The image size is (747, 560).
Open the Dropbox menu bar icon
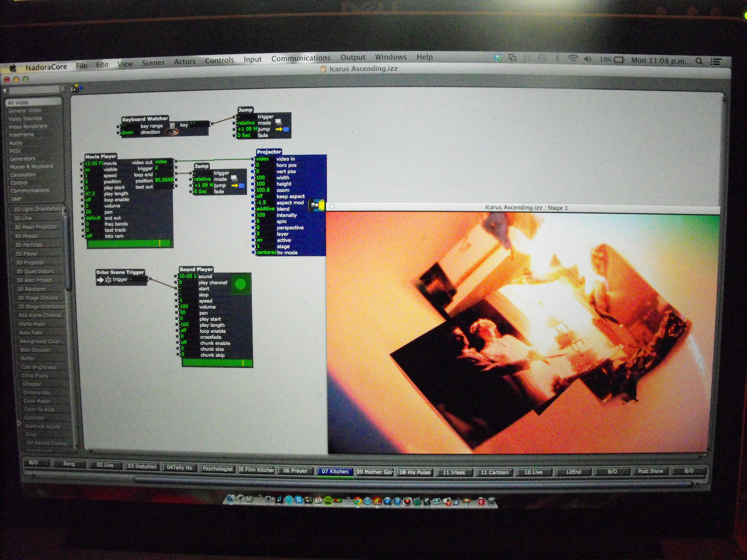pyautogui.click(x=498, y=58)
